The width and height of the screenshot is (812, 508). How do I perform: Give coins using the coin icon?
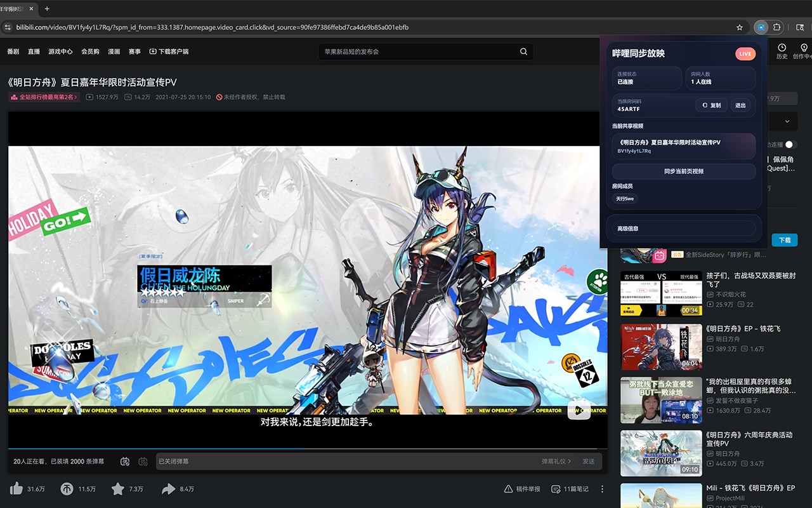pos(67,489)
